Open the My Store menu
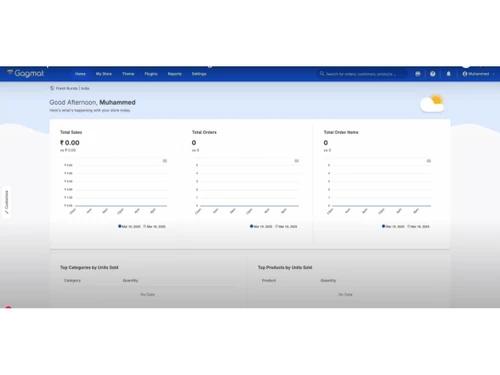 [x=104, y=74]
